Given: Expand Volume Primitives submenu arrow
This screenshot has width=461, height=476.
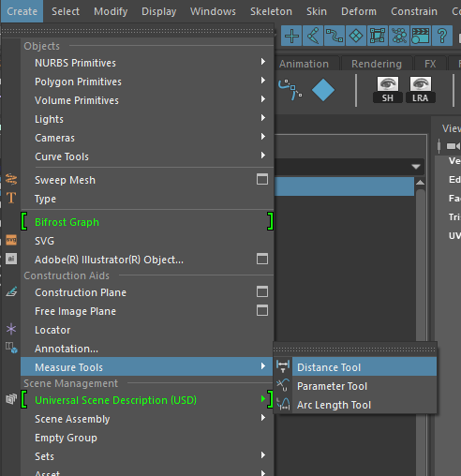Looking at the screenshot, I should [263, 99].
